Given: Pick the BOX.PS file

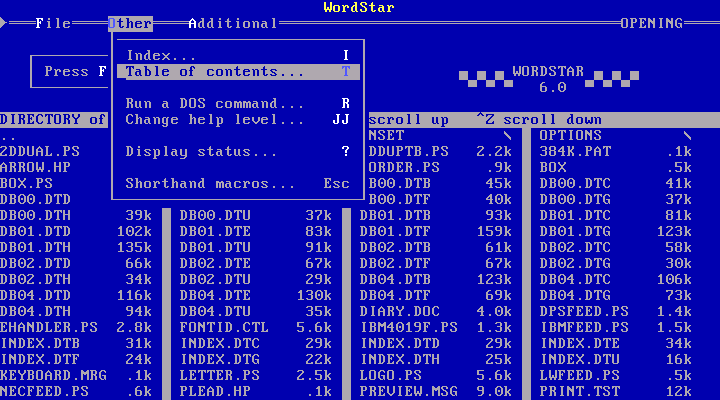Looking at the screenshot, I should coord(26,183).
